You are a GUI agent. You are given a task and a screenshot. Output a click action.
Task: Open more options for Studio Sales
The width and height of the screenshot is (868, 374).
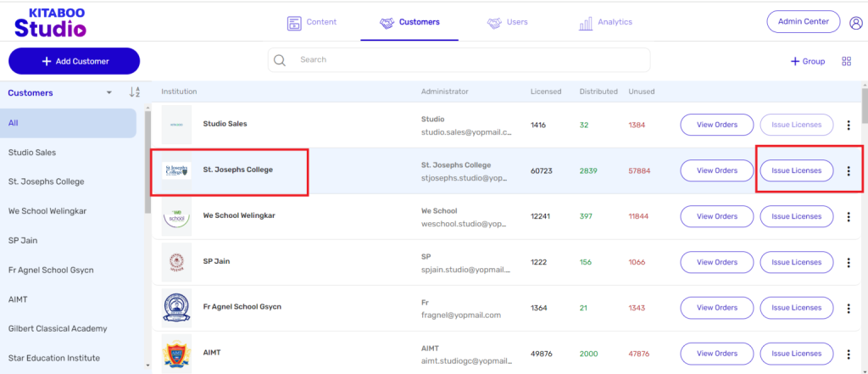[849, 126]
